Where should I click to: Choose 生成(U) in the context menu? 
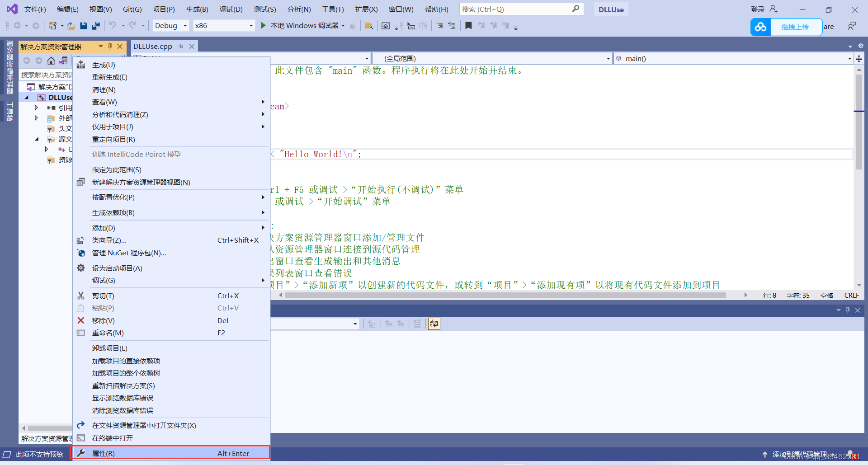point(171,65)
